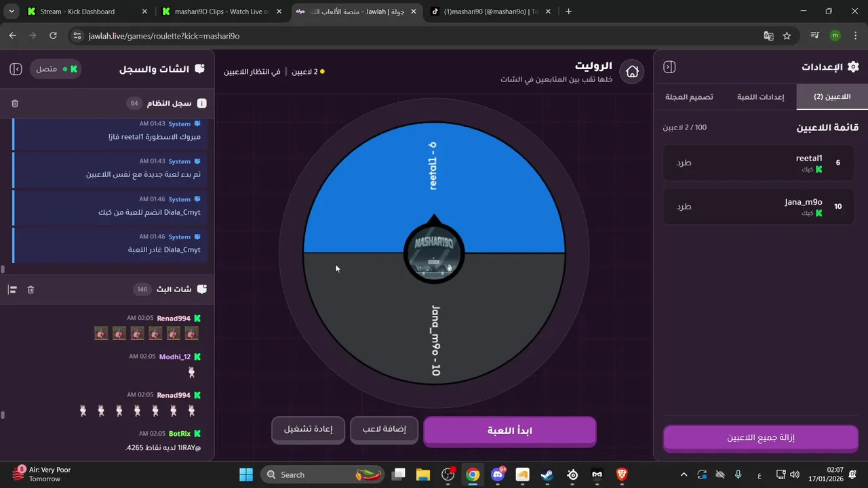Switch to Stream - Kick Dashboard tab
The height and width of the screenshot is (488, 868).
coord(86,12)
